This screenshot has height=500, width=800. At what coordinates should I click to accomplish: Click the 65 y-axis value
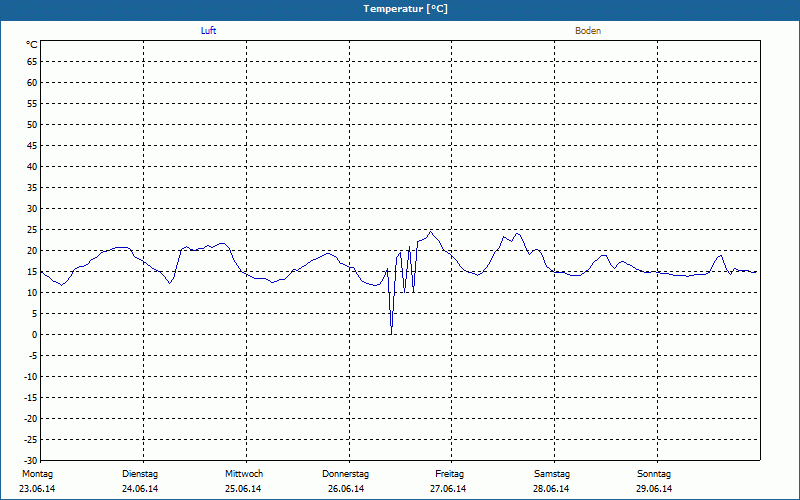tap(32, 62)
